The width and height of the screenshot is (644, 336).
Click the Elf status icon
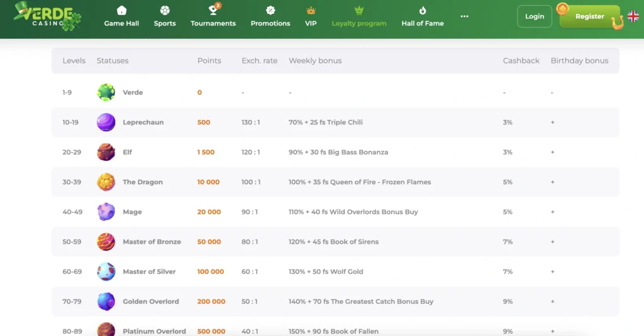[106, 152]
